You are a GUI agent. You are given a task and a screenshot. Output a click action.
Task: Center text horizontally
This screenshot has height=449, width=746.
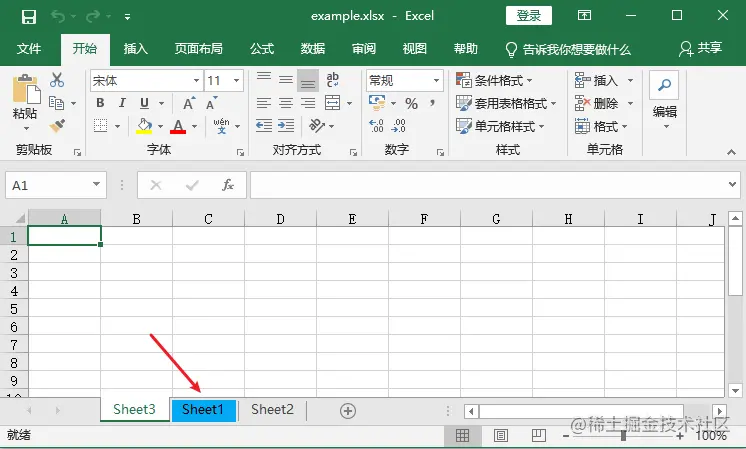286,103
